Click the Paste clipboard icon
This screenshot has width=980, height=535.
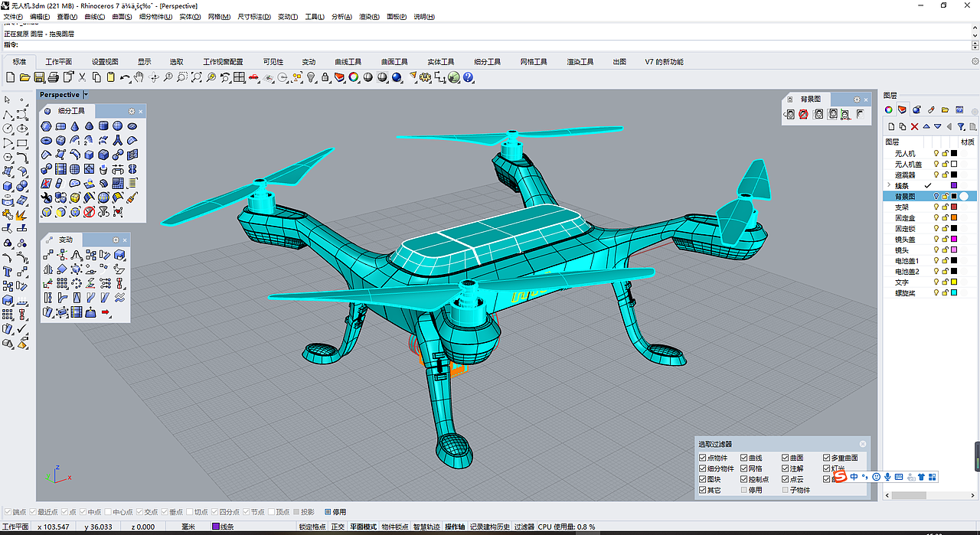[110, 77]
